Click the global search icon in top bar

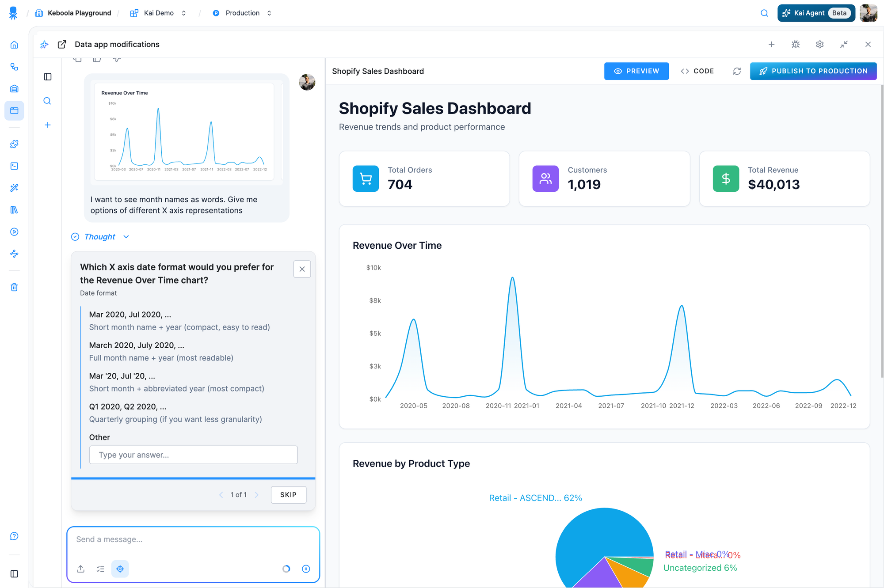coord(764,13)
